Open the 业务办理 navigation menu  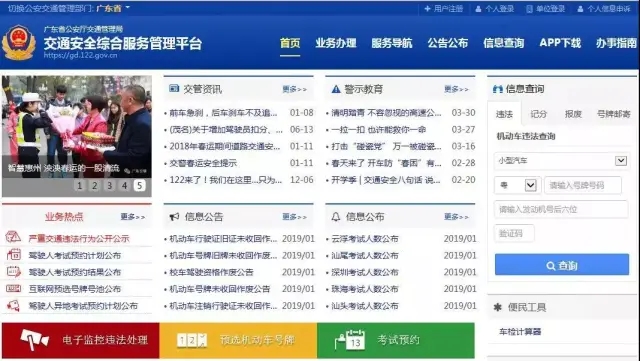click(336, 43)
